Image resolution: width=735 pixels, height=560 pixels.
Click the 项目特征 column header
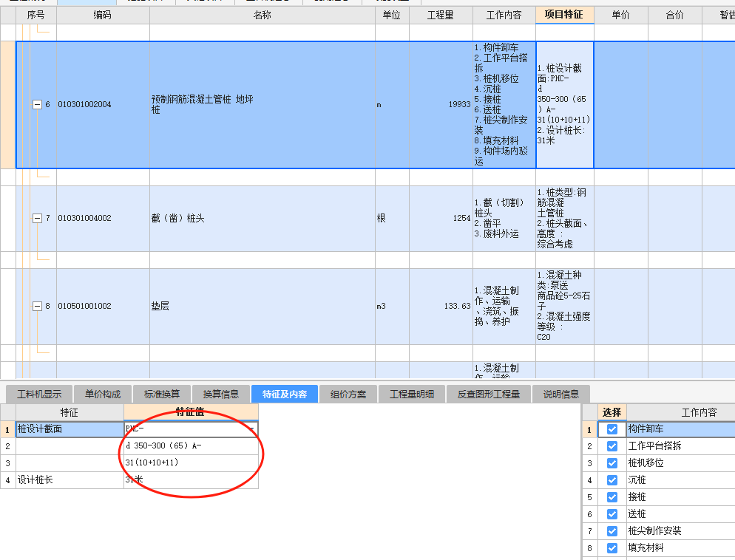pos(564,15)
